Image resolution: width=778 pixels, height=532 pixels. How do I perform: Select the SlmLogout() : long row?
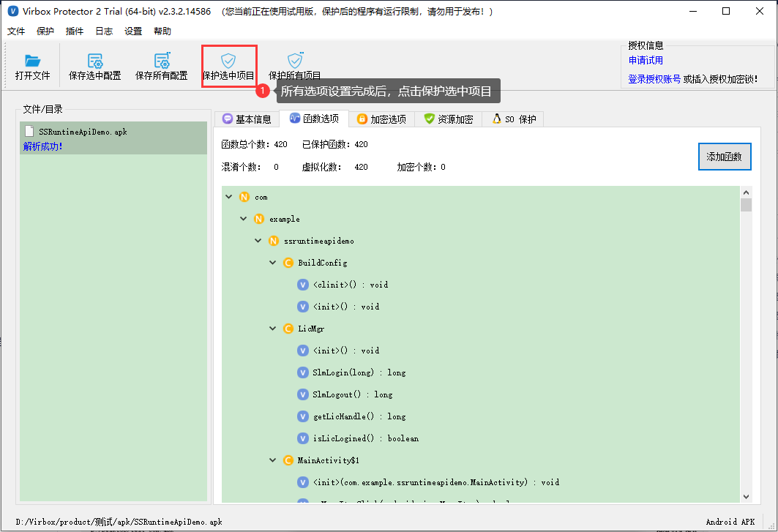[352, 394]
